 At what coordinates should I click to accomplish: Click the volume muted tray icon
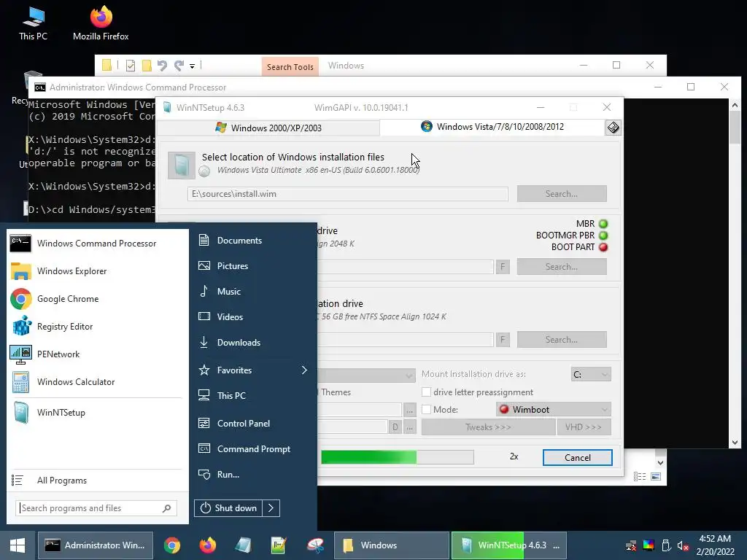pyautogui.click(x=683, y=545)
